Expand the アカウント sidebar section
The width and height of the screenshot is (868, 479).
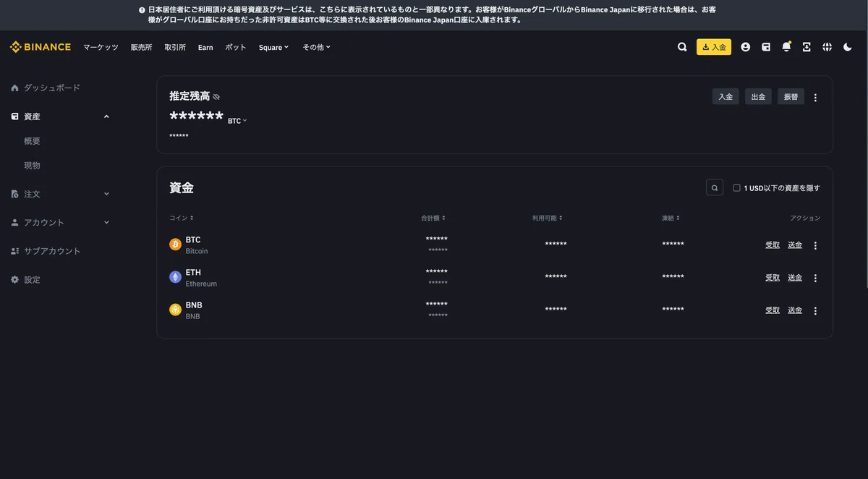(106, 223)
